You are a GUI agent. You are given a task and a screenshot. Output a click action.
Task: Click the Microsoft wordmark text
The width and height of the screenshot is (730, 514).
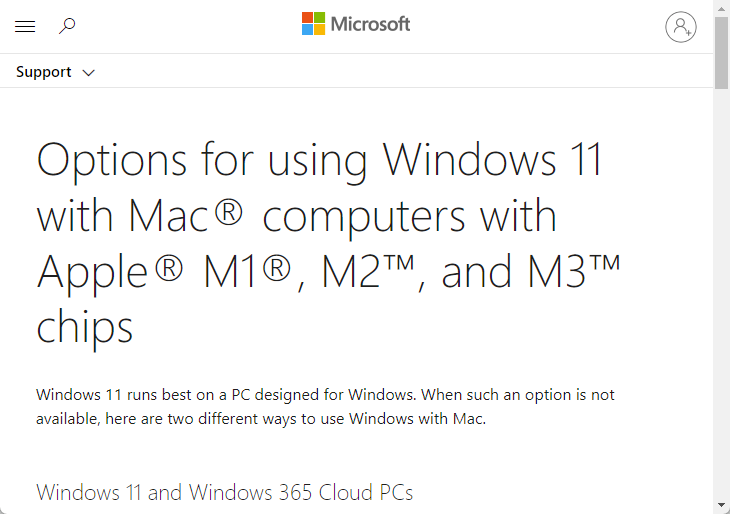pyautogui.click(x=370, y=24)
